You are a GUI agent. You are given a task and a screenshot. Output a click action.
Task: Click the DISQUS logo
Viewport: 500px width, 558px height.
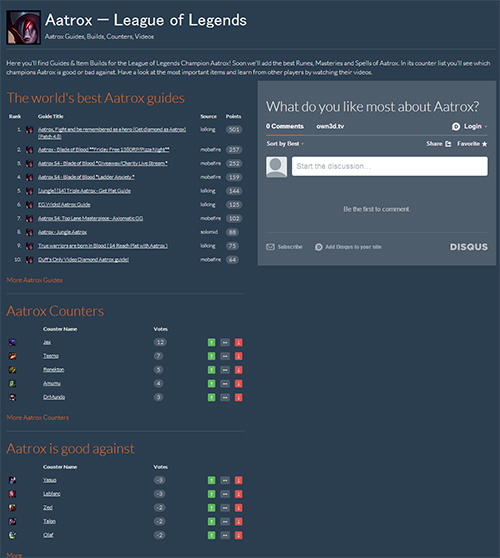tap(469, 247)
